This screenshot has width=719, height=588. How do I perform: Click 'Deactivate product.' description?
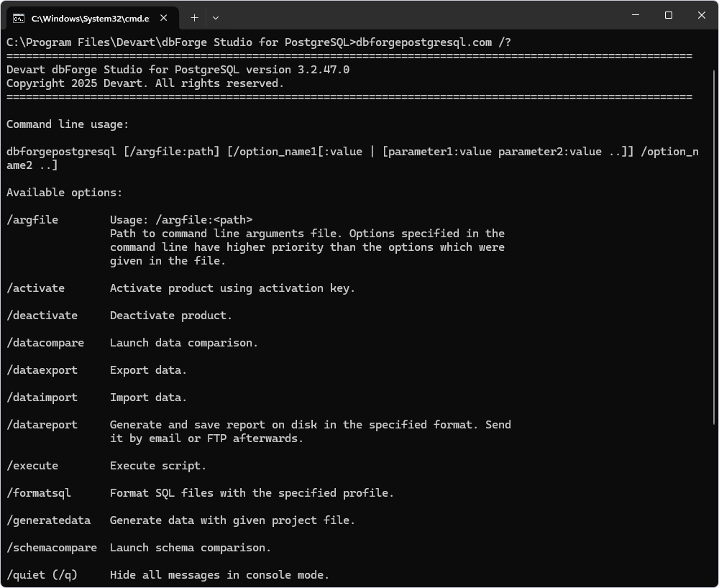pyautogui.click(x=171, y=316)
